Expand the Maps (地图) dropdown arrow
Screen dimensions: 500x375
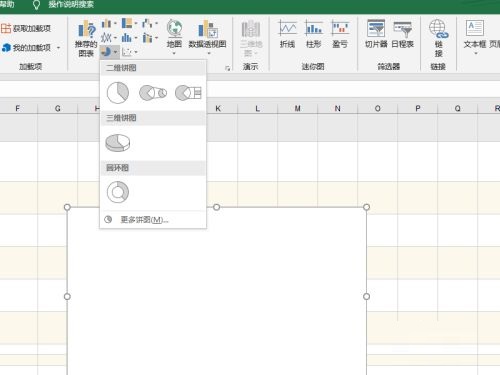174,53
